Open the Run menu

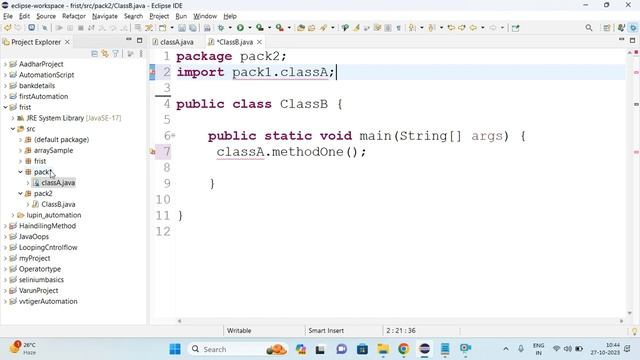pyautogui.click(x=181, y=16)
